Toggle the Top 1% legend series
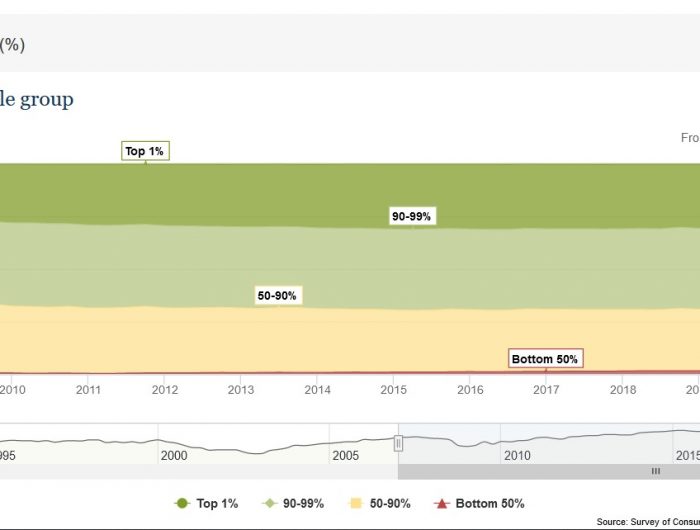 click(218, 504)
